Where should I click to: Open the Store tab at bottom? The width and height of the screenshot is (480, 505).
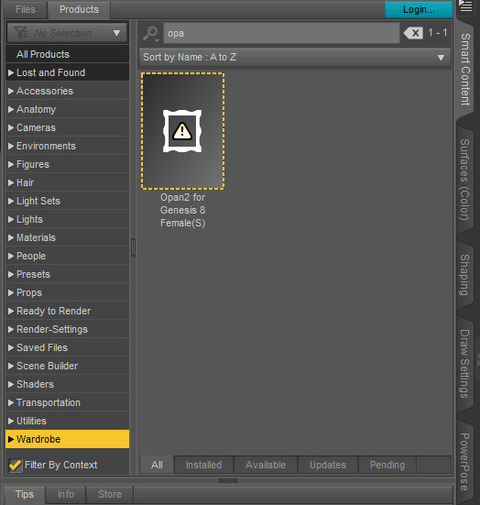[110, 494]
